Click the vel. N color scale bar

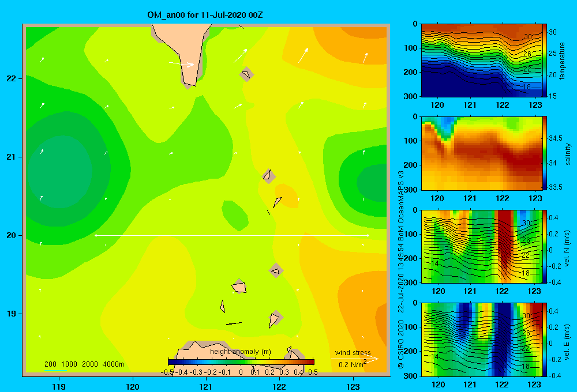(x=545, y=246)
